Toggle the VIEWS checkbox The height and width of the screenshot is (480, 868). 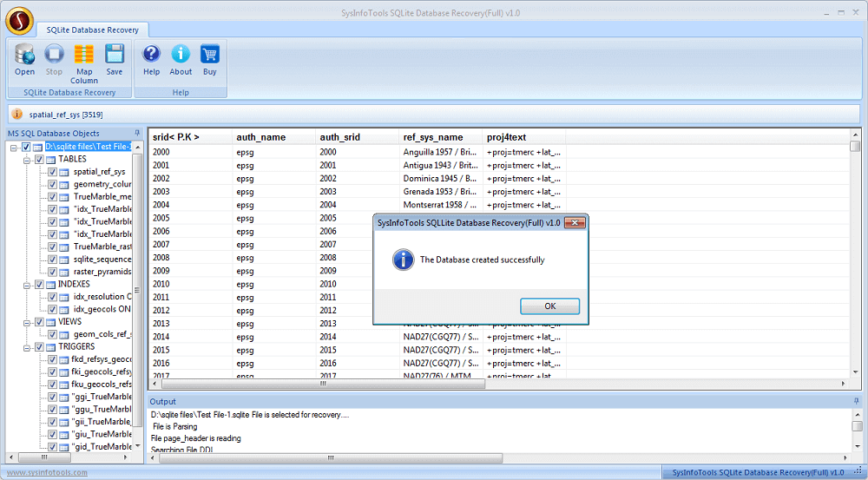point(39,322)
